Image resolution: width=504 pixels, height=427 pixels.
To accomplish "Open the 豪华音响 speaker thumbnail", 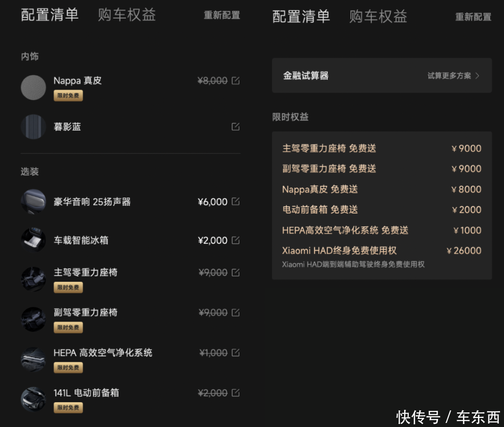I will pos(33,201).
